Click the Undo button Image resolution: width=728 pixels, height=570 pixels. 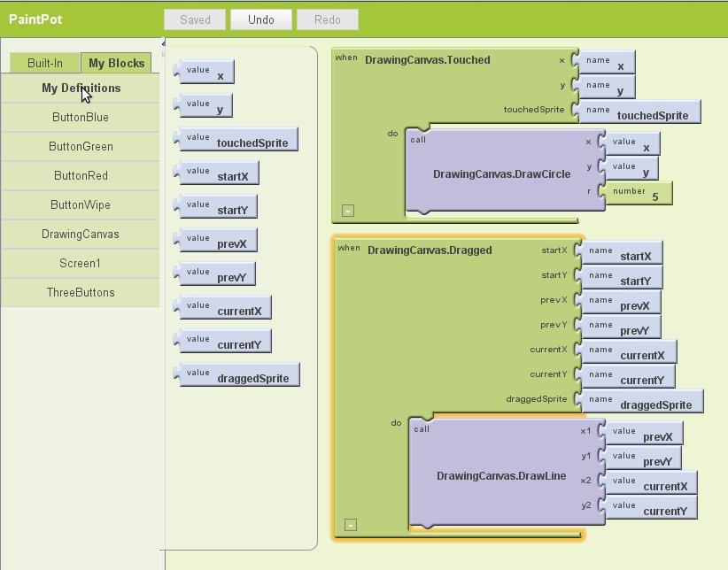click(x=260, y=19)
